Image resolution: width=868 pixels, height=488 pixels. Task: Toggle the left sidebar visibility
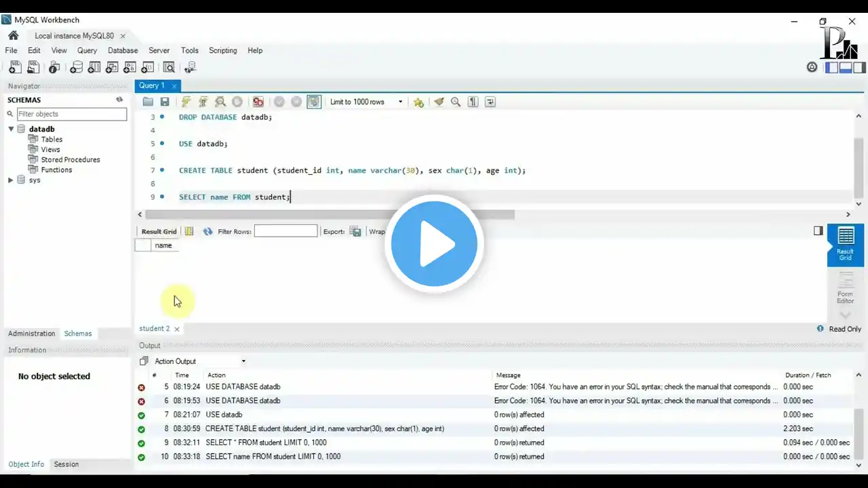click(x=831, y=67)
